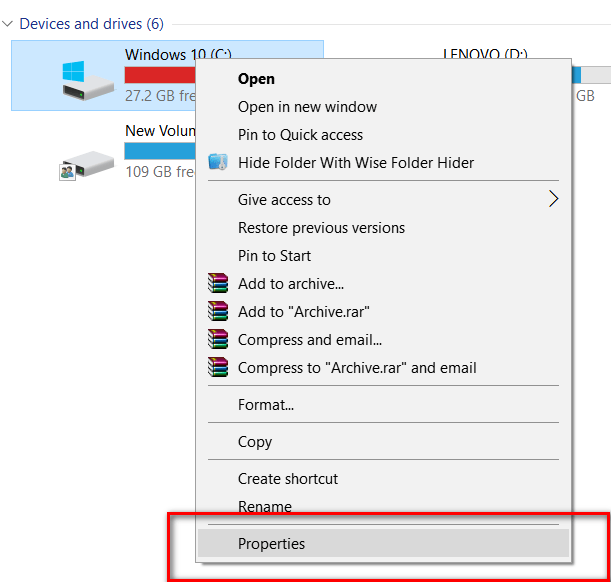The width and height of the screenshot is (611, 582).
Task: Select Pin to Start
Action: point(383,256)
